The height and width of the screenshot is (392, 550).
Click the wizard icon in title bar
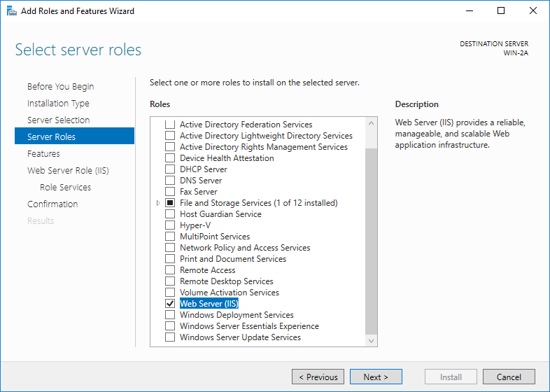[11, 10]
